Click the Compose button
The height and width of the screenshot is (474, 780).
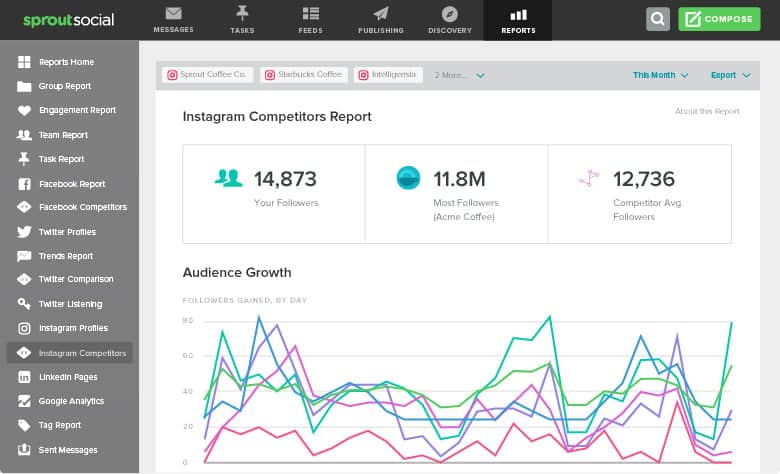[x=719, y=19]
